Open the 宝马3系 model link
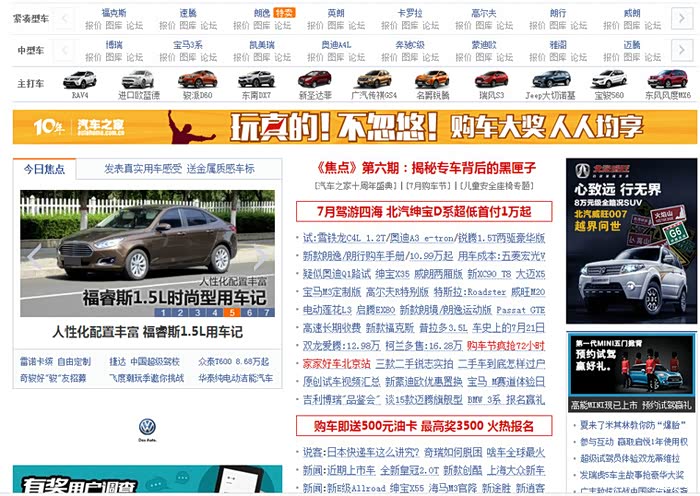The image size is (700, 496). click(x=188, y=45)
